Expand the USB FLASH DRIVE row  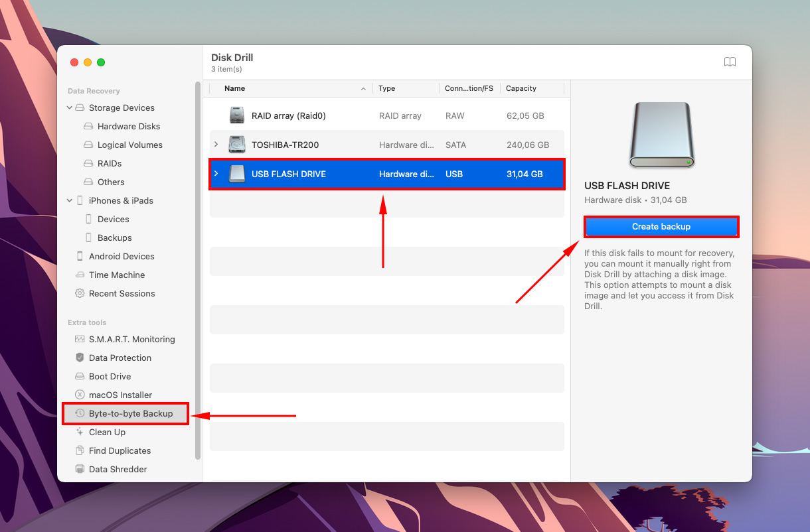[216, 174]
